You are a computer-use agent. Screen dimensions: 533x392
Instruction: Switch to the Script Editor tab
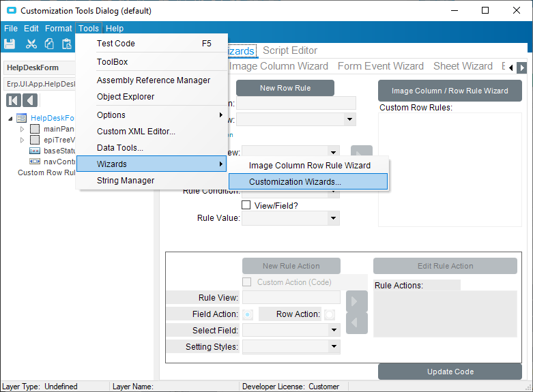290,50
